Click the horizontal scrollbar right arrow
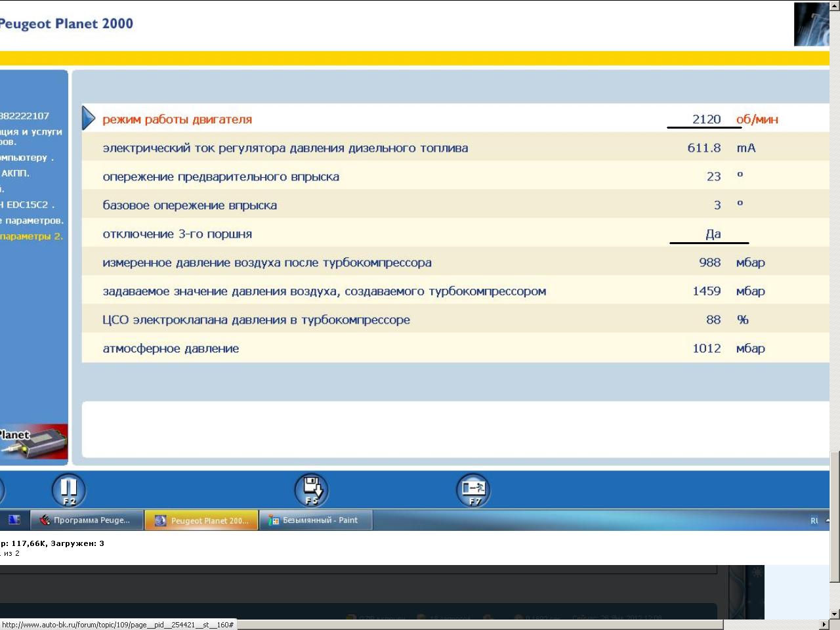This screenshot has width=840, height=630. point(824,625)
